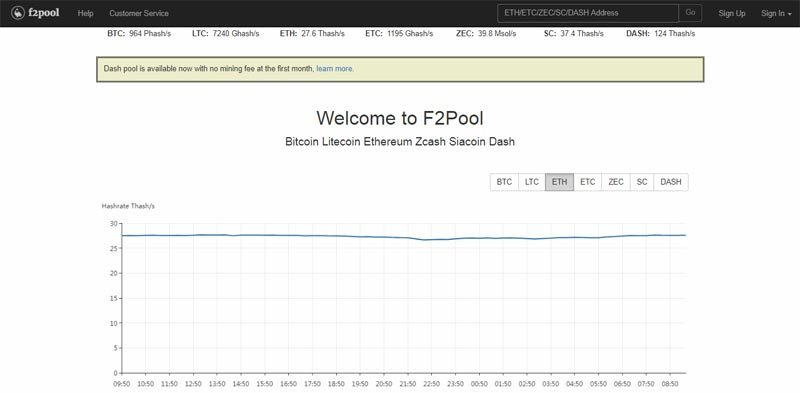Image resolution: width=800 pixels, height=393 pixels.
Task: Click the 30 value on hashrate axis
Action: (113, 224)
